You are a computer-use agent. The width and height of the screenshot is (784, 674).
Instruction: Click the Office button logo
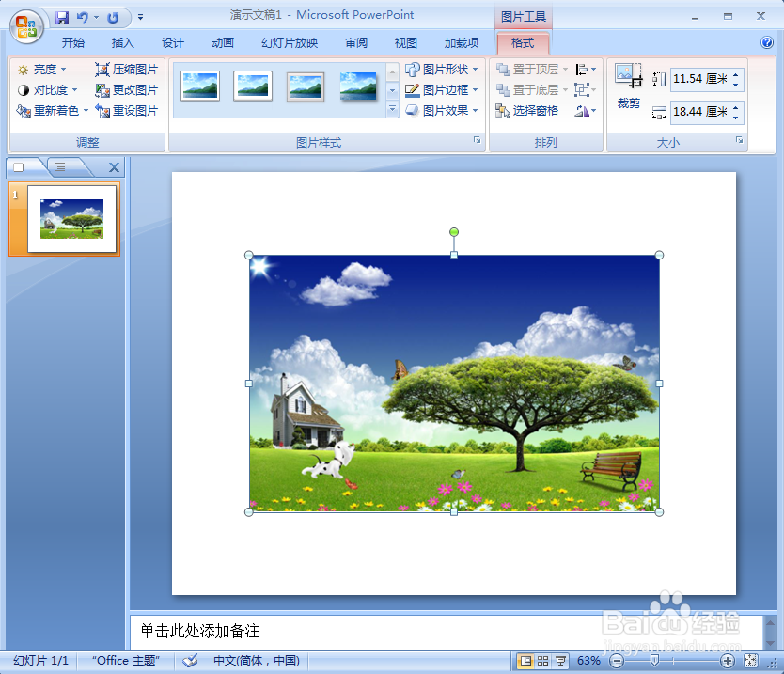(26, 26)
